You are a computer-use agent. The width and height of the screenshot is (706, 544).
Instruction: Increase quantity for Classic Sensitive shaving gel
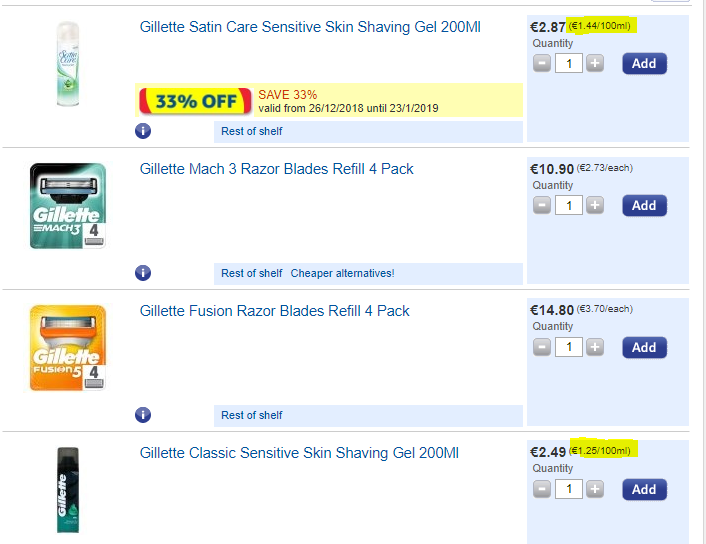[595, 490]
